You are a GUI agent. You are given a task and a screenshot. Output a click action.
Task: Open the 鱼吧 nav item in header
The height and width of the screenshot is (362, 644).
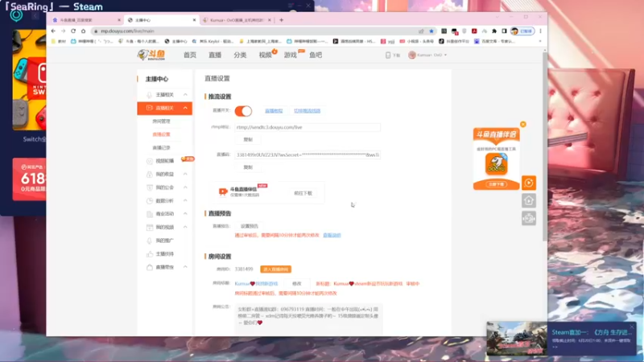coord(316,55)
